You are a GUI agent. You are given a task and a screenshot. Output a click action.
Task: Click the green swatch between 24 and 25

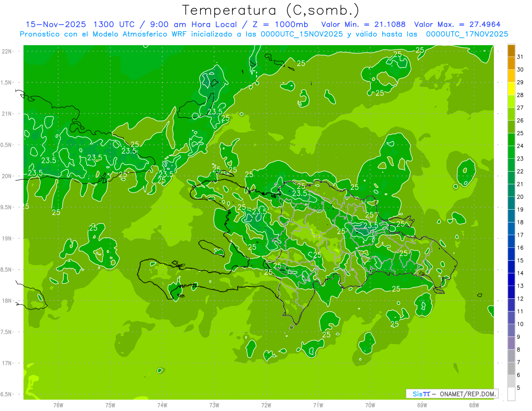[x=511, y=140]
